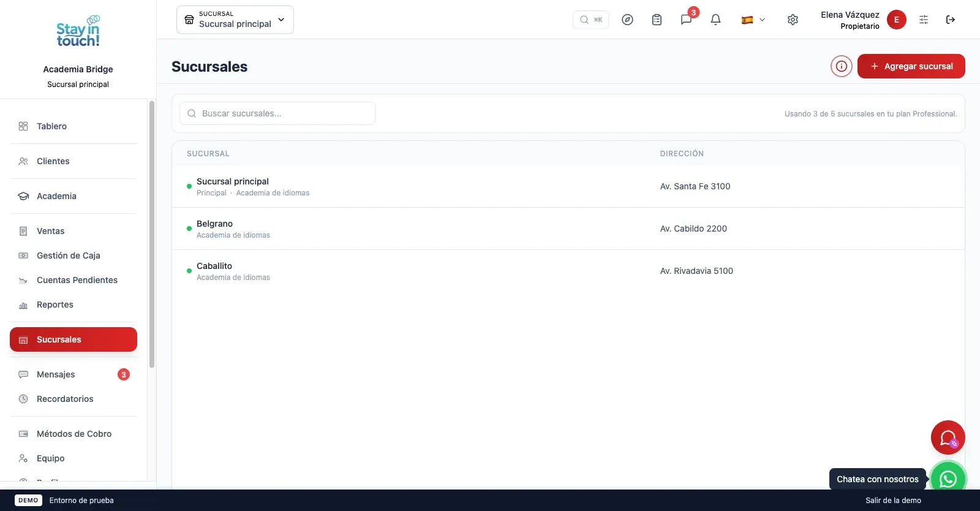Open Métodos de Cobro in sidebar
The height and width of the screenshot is (511, 980).
coord(73,434)
